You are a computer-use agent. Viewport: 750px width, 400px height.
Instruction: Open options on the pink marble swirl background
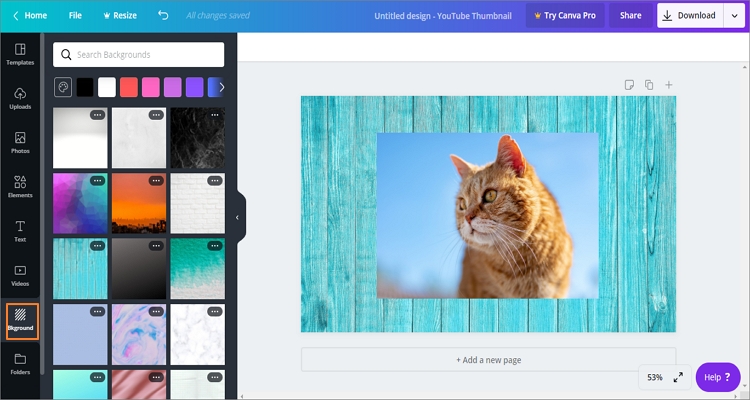click(x=156, y=311)
